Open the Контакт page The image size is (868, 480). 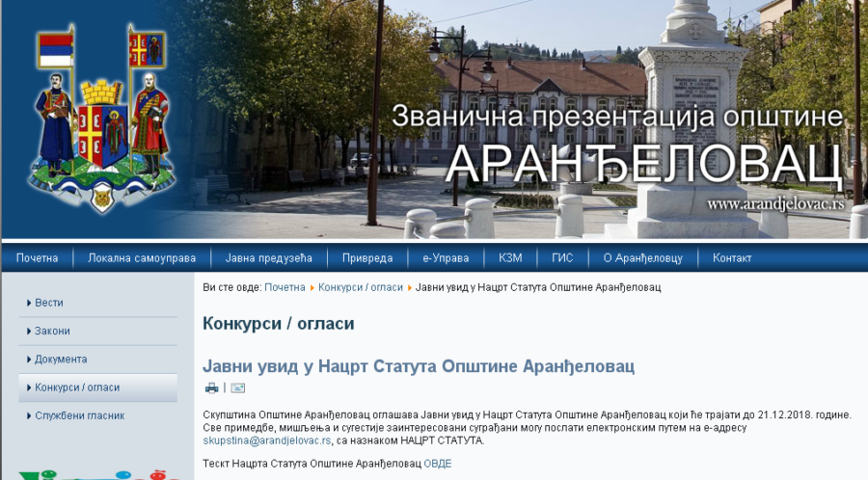click(x=732, y=258)
